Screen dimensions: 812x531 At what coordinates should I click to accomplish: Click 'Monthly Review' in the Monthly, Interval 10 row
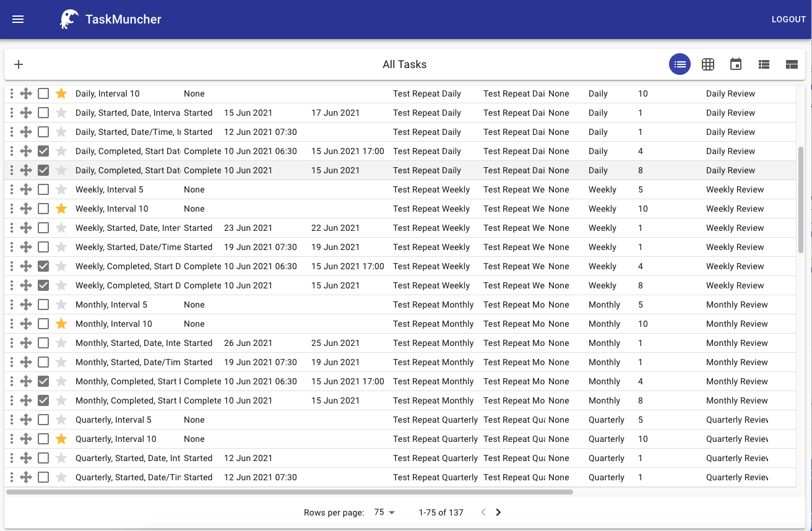pyautogui.click(x=737, y=324)
